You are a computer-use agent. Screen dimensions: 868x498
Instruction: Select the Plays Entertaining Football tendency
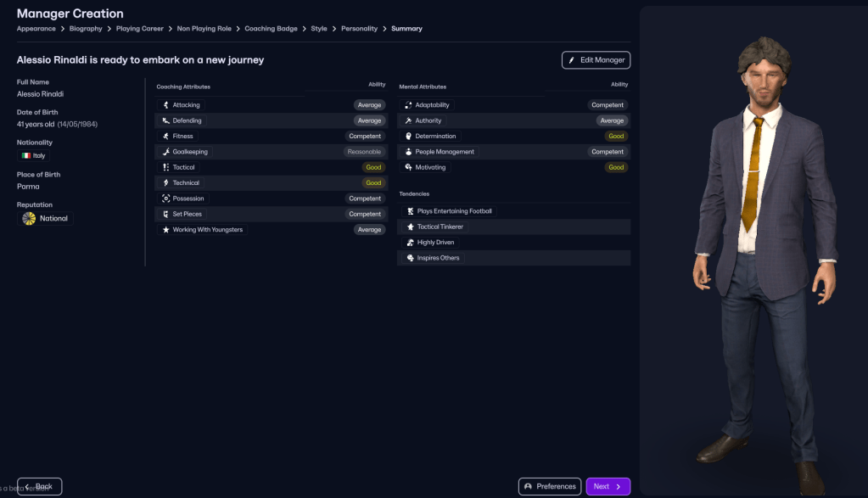(x=449, y=211)
